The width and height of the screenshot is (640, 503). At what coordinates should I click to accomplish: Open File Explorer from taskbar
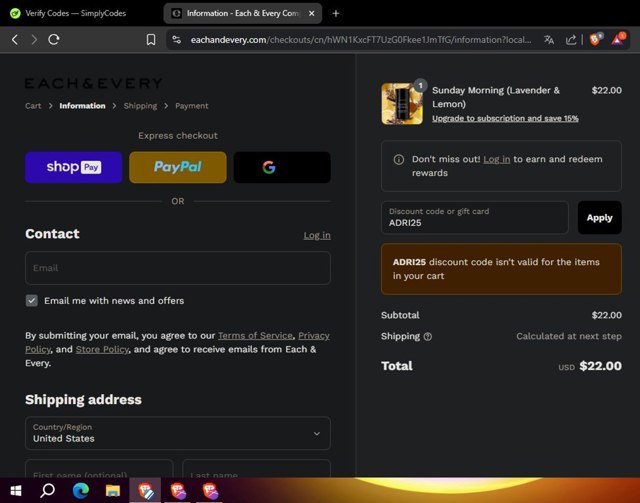pos(113,490)
